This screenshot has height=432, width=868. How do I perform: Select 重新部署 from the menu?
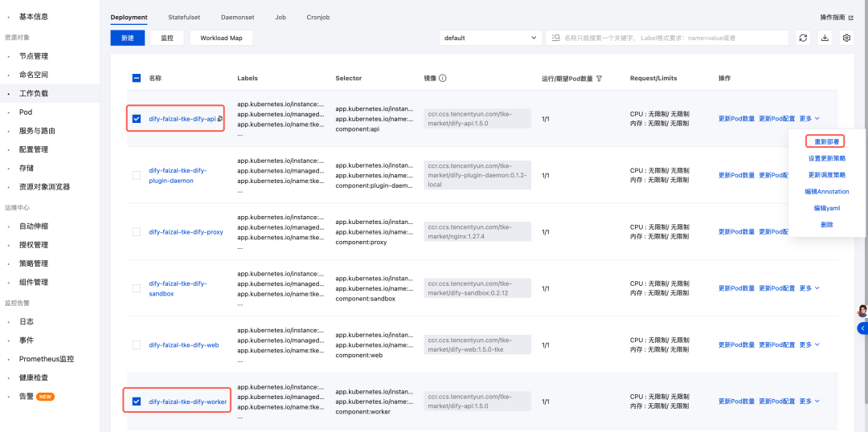(826, 141)
